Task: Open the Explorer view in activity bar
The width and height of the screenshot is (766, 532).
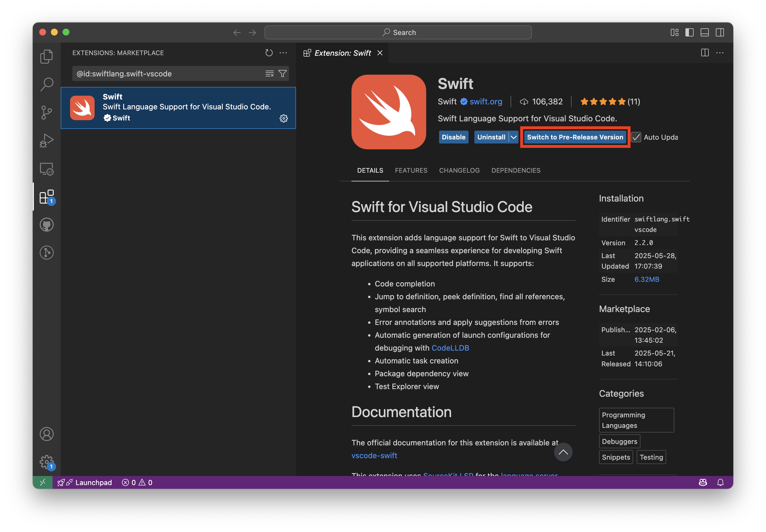Action: [x=46, y=56]
